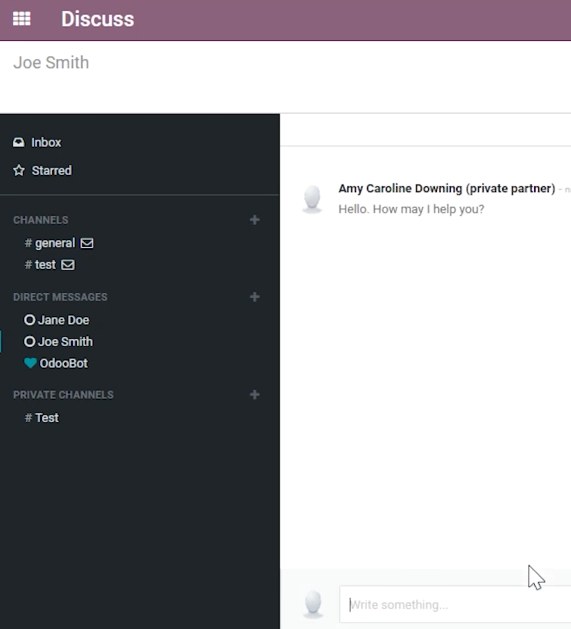The height and width of the screenshot is (629, 571).
Task: Add a new channel with plus icon
Action: [254, 220]
